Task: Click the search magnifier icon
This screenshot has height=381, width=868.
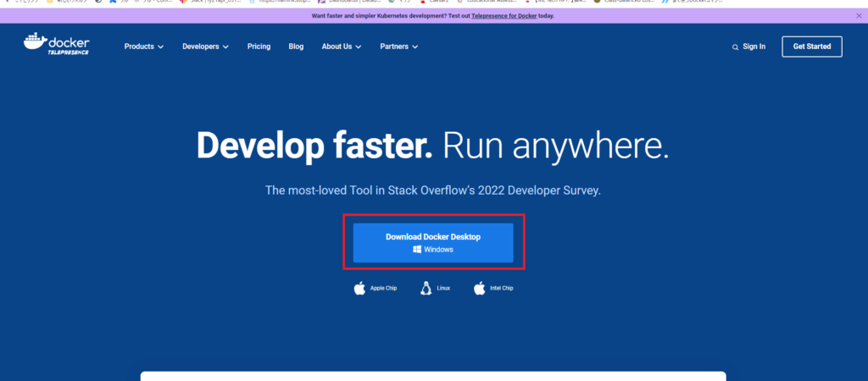Action: 735,47
